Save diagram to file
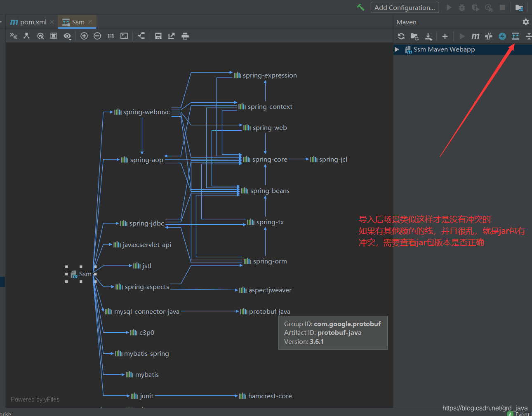Screen dimensions: 532x416 [x=158, y=36]
